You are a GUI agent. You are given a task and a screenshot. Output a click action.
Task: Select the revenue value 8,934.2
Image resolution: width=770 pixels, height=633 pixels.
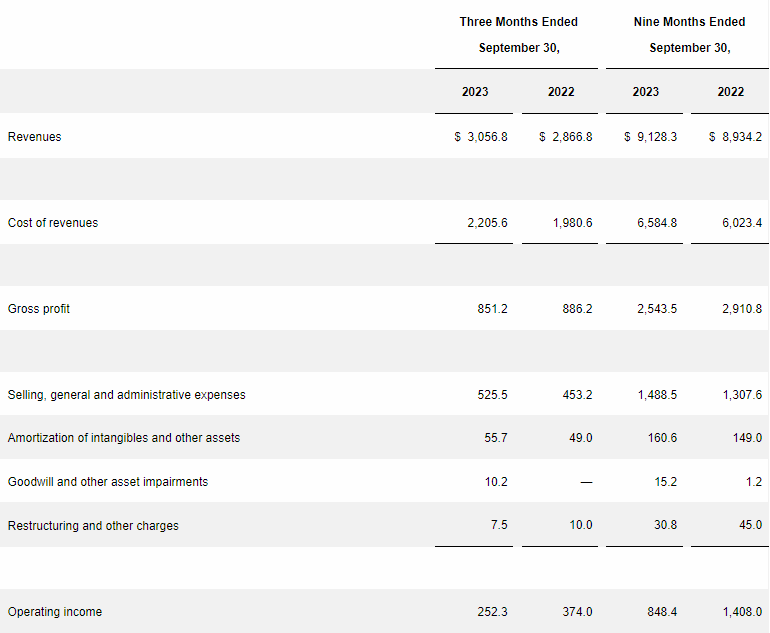[741, 137]
